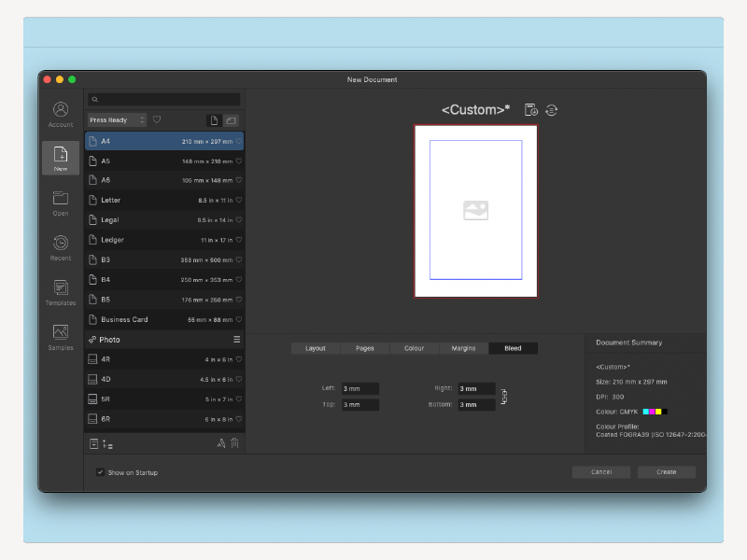Viewport: 747px width, 560px height.
Task: Open the Press Ready category dropdown
Action: 116,119
